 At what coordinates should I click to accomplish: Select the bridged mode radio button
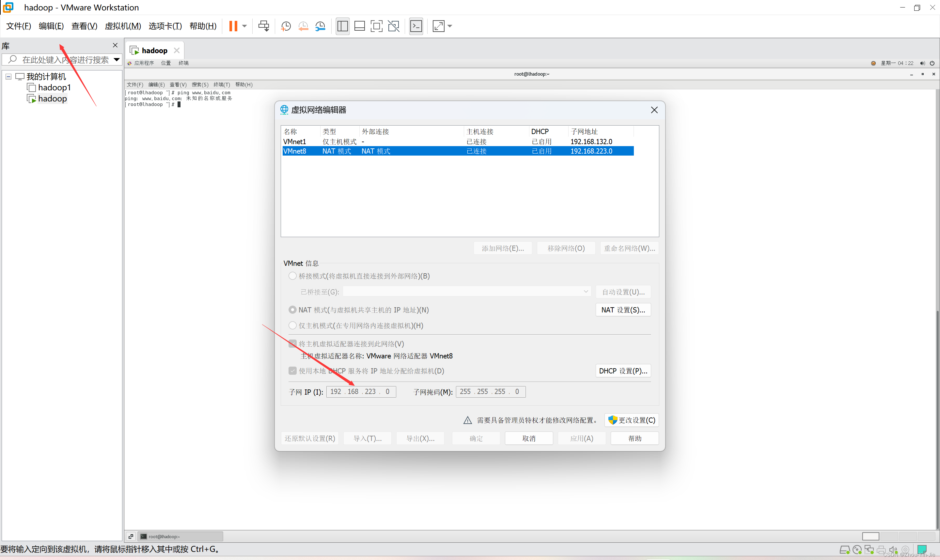click(x=292, y=276)
